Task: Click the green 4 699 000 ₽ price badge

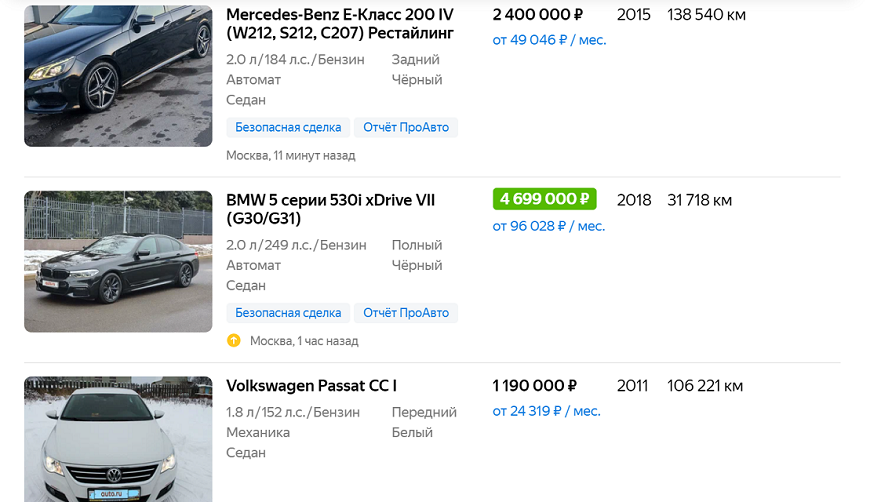Action: tap(544, 199)
